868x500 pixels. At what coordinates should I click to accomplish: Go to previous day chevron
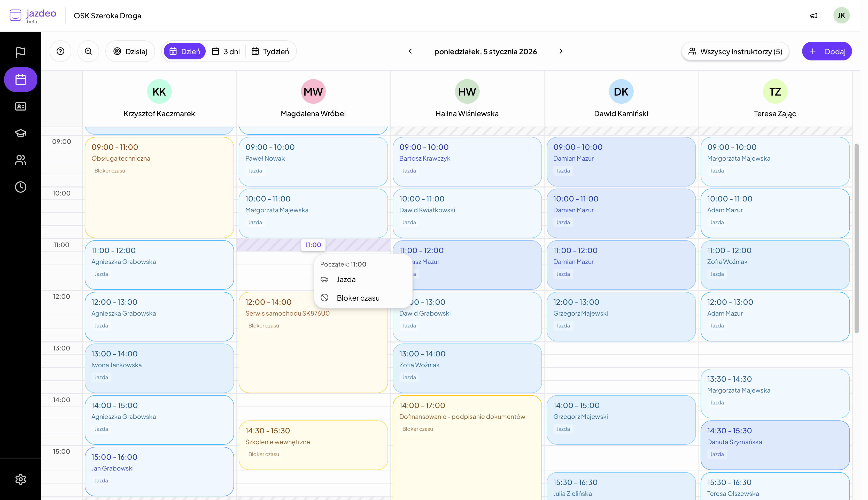[410, 51]
